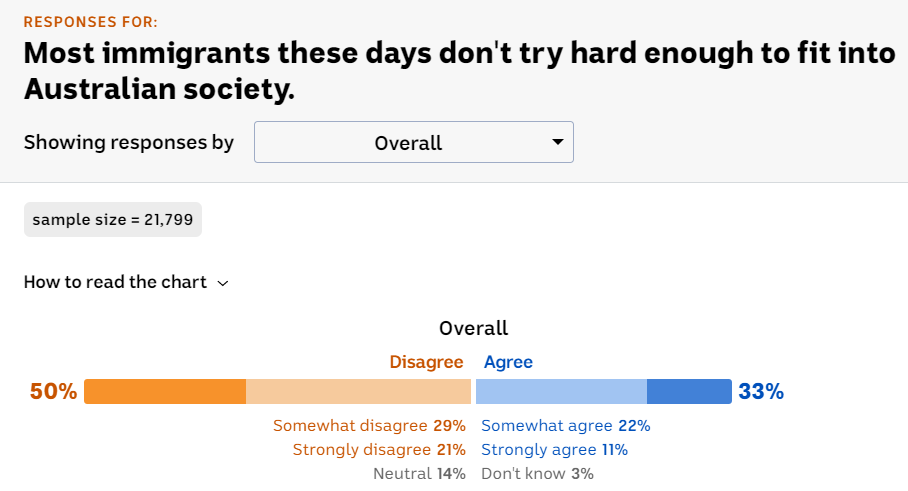Click the Somewhat agree 22% legend entry
Image resolution: width=908 pixels, height=491 pixels.
click(566, 426)
